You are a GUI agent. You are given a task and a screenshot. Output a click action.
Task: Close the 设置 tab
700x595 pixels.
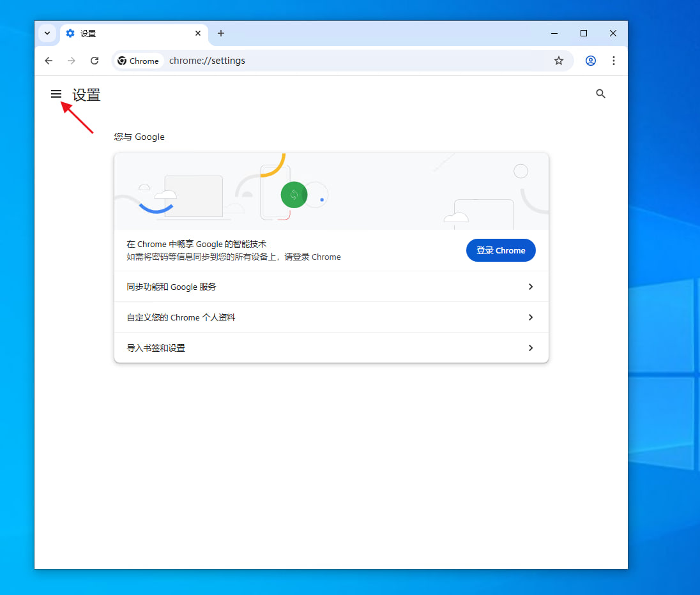point(198,33)
